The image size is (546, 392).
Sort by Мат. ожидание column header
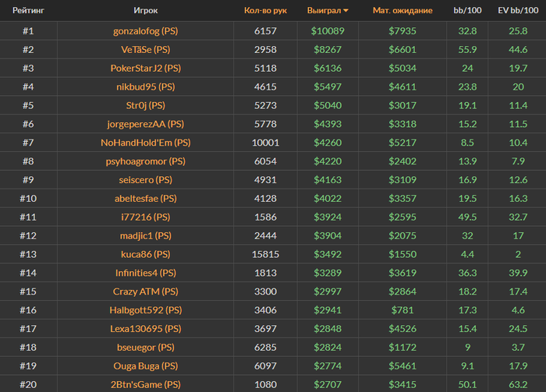[x=402, y=10]
